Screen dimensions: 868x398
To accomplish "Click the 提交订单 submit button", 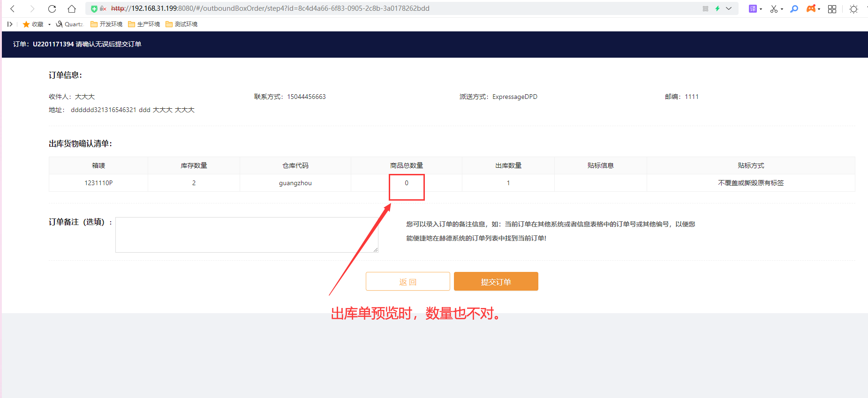I will pos(496,281).
